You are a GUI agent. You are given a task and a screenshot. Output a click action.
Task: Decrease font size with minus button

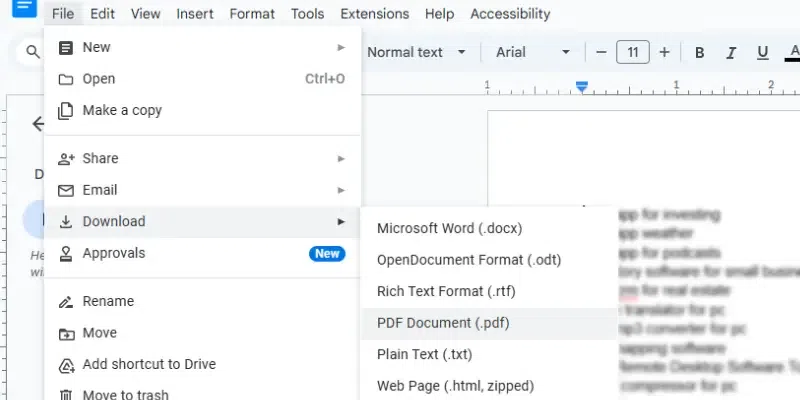tap(601, 53)
